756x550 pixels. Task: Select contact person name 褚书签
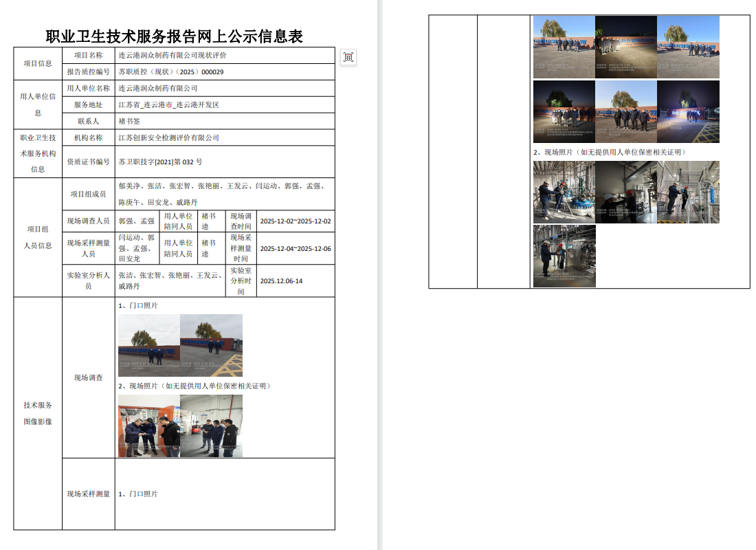pos(129,121)
